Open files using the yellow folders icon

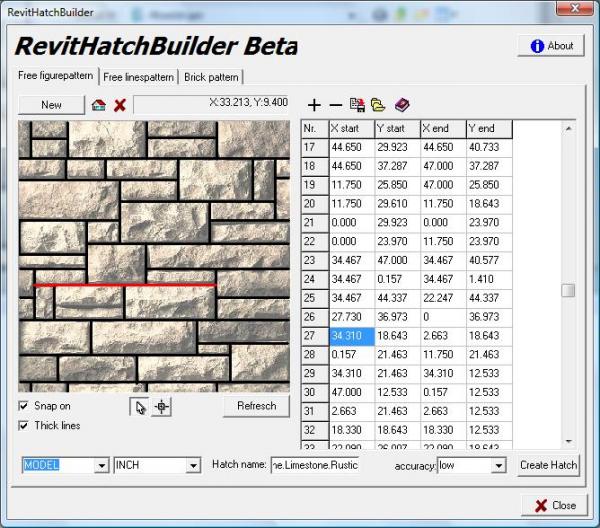378,105
